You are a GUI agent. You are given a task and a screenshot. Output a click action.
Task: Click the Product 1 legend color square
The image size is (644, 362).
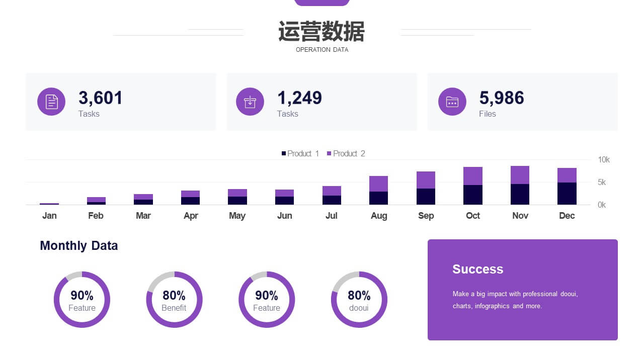[x=284, y=153]
